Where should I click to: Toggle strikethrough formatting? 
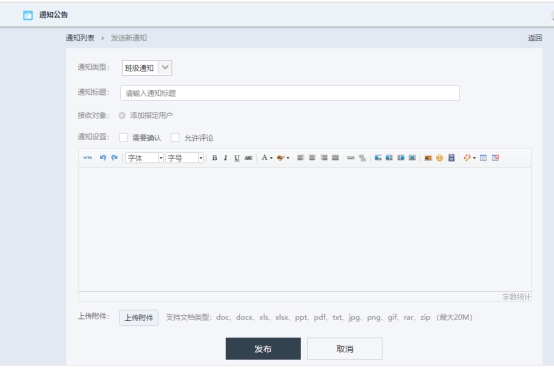(248, 158)
